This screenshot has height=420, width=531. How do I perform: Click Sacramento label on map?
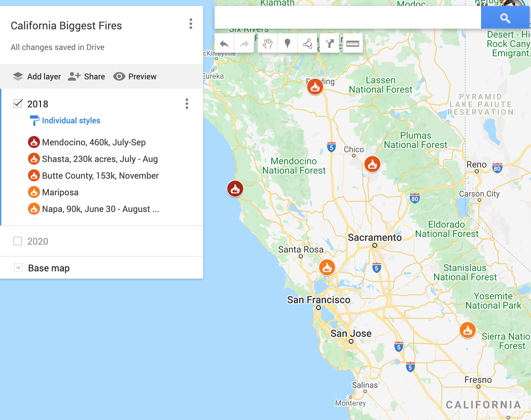click(375, 237)
